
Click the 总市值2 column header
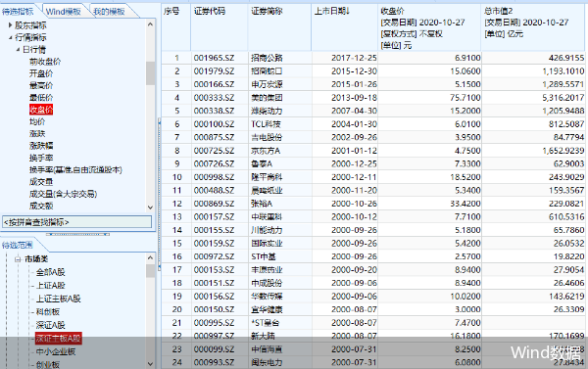coord(534,27)
